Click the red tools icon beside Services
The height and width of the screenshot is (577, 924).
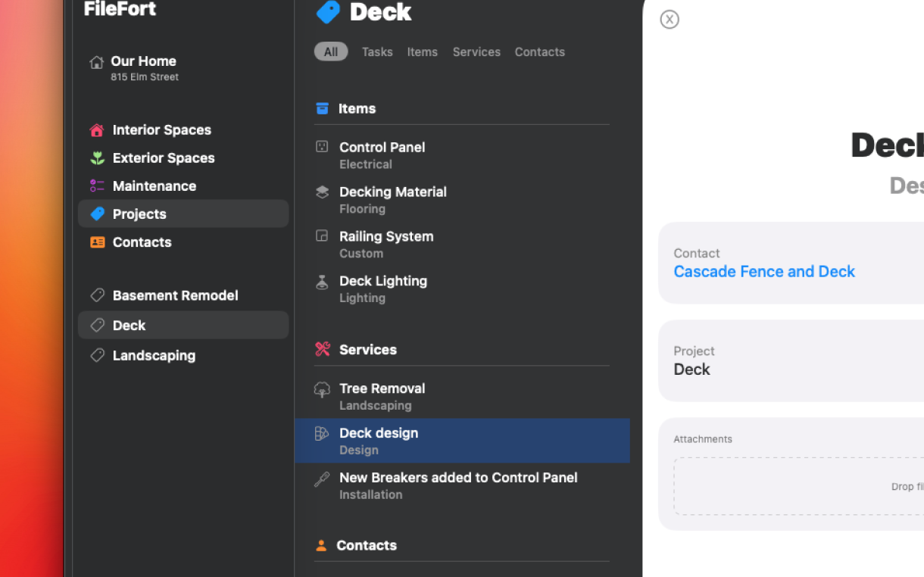(x=323, y=349)
